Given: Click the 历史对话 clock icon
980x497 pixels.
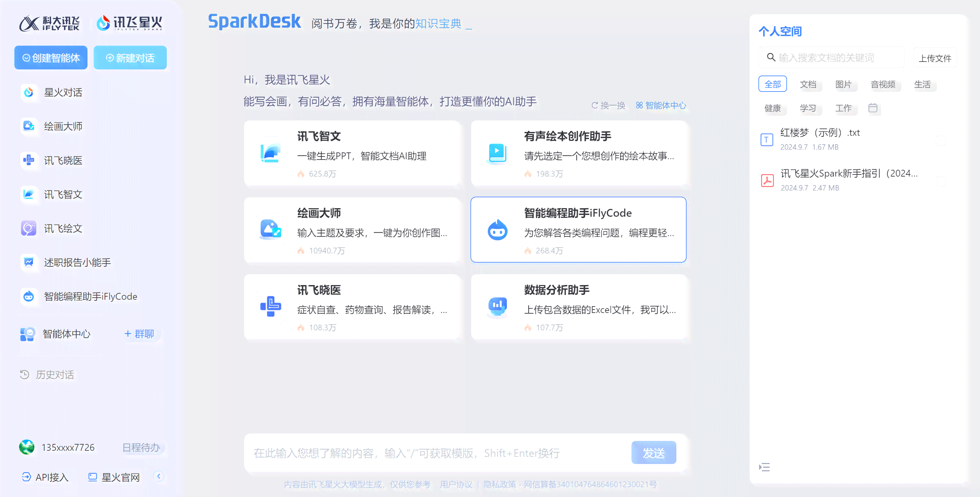Looking at the screenshot, I should [25, 375].
